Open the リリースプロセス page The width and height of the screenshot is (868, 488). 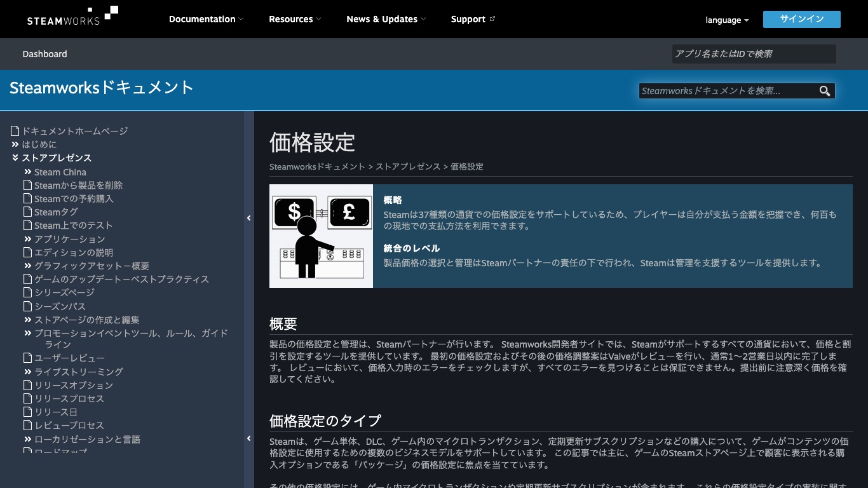click(69, 398)
